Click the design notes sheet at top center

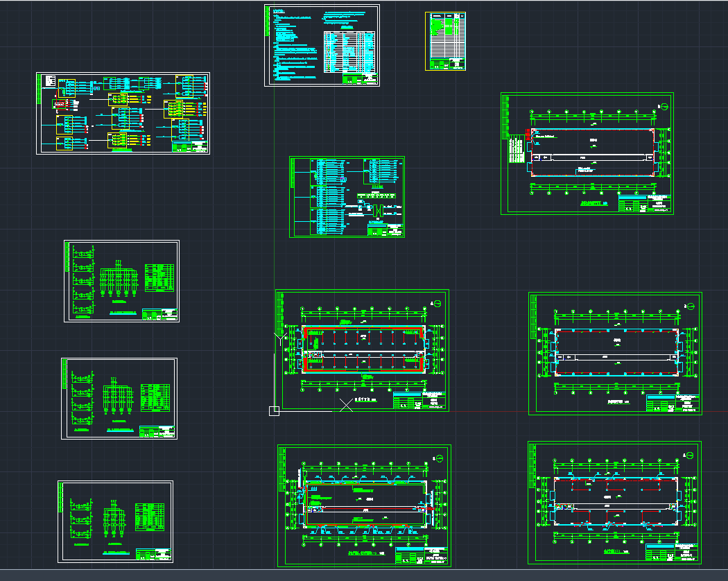pos(322,45)
